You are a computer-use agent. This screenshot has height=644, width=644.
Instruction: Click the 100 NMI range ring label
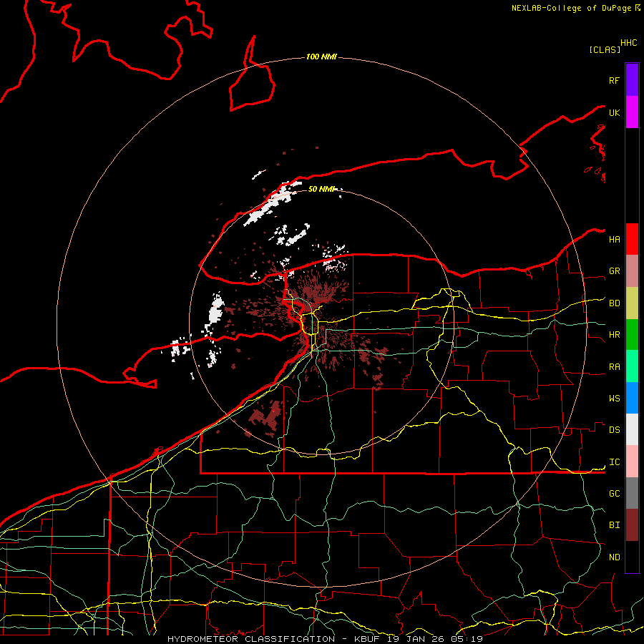pyautogui.click(x=321, y=57)
